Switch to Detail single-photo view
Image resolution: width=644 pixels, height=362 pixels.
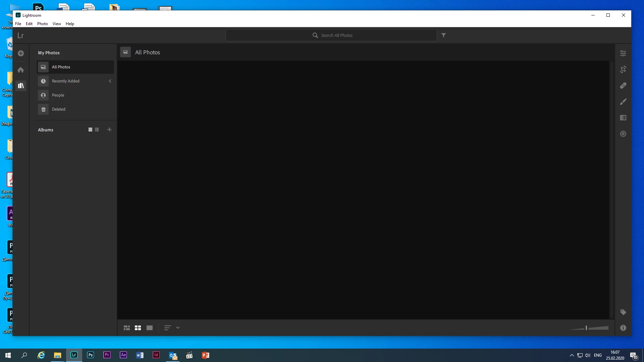(150, 328)
